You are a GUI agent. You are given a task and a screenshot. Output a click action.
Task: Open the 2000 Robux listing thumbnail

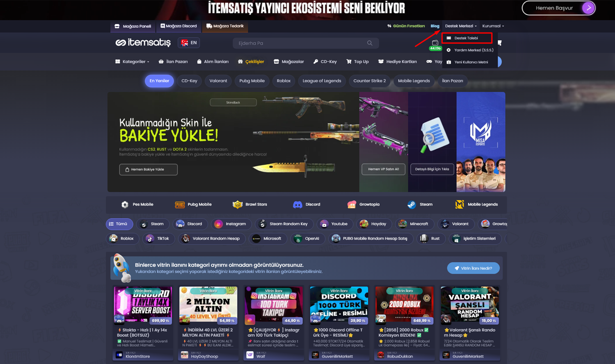pyautogui.click(x=404, y=305)
